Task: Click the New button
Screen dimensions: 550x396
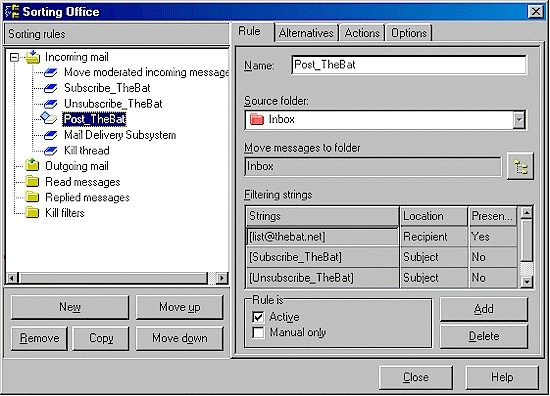Action: pyautogui.click(x=70, y=307)
